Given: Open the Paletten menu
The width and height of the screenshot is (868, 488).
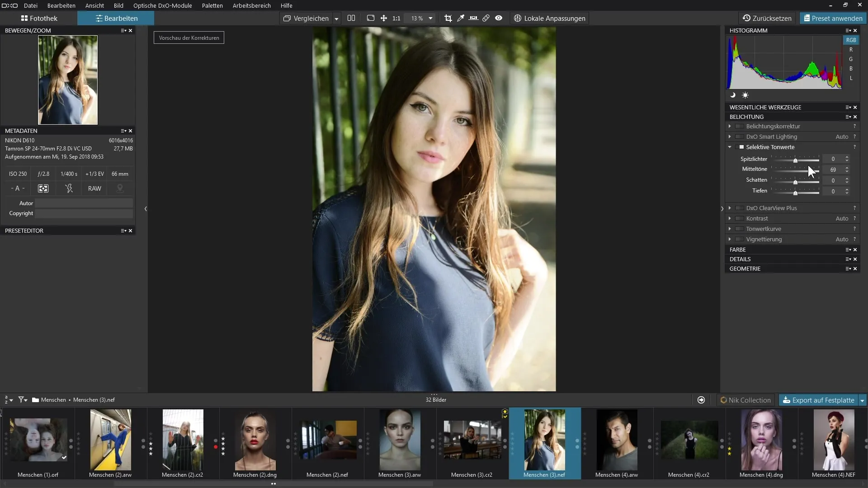Looking at the screenshot, I should 212,5.
